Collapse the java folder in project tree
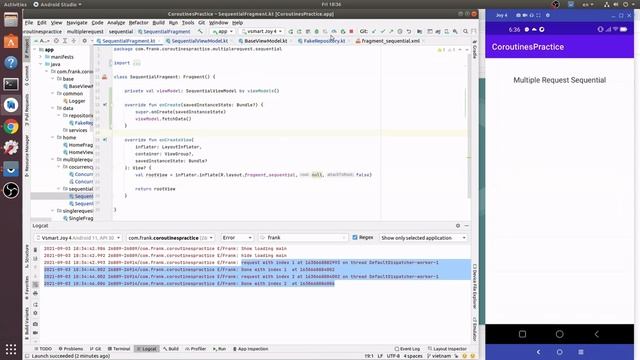This screenshot has height=360, width=640. 41,64
